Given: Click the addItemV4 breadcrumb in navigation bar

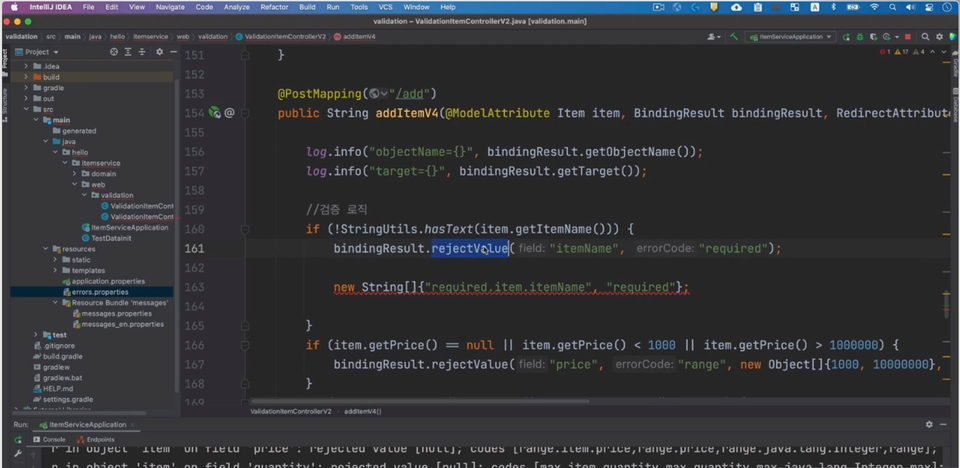Looking at the screenshot, I should tap(354, 37).
